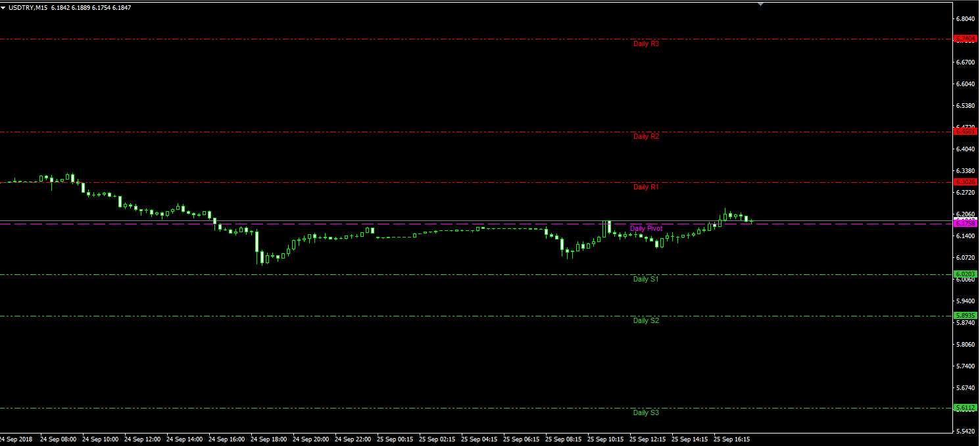Click the green 5.8935 price tag
The height and width of the screenshot is (446, 980).
pos(965,316)
